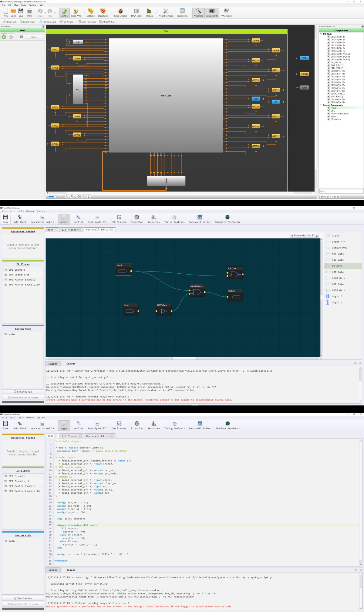Select the Erase Wire tool
The height and width of the screenshot is (612, 364).
pyautogui.click(x=76, y=13)
